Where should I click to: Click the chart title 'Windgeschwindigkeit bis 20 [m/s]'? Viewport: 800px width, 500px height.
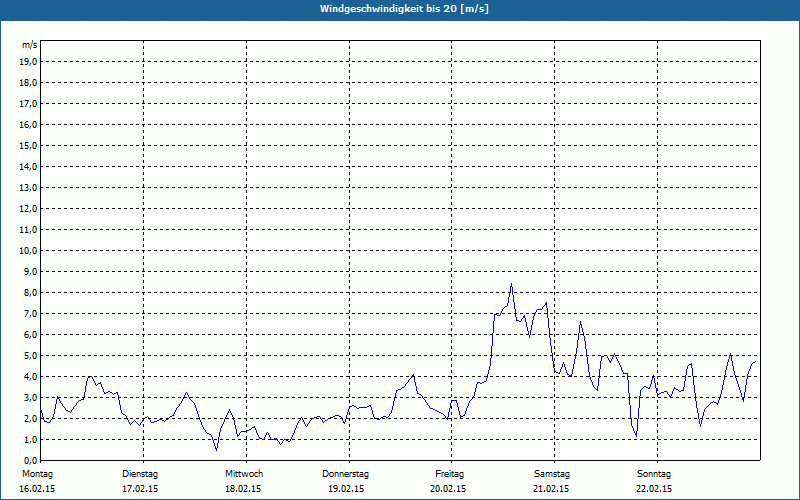404,9
